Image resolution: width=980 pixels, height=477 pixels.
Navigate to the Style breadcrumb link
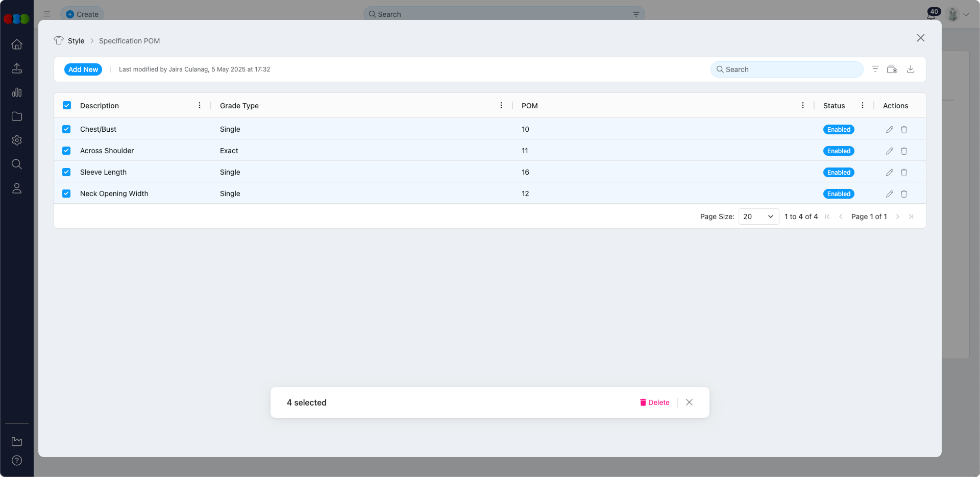(x=77, y=41)
